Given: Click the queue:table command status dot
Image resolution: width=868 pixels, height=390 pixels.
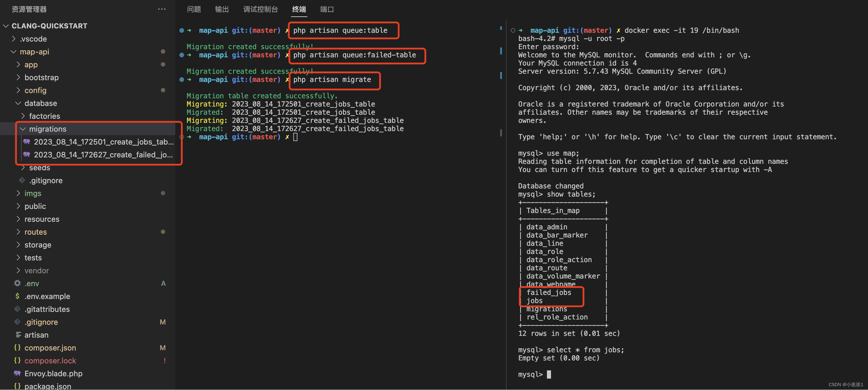Looking at the screenshot, I should [181, 30].
